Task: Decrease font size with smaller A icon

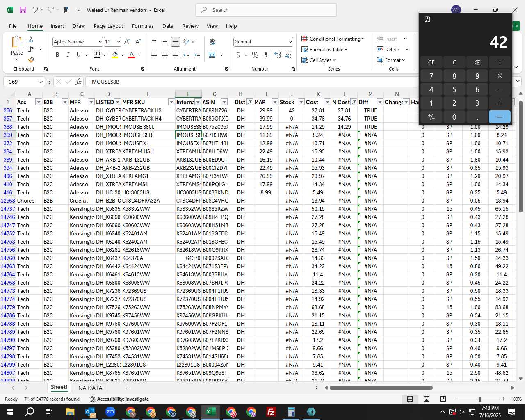Action: coord(138,42)
